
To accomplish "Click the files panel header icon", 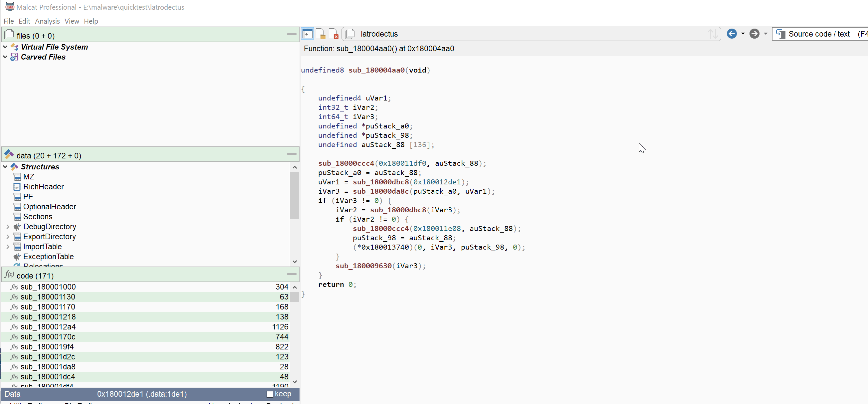I will 9,34.
